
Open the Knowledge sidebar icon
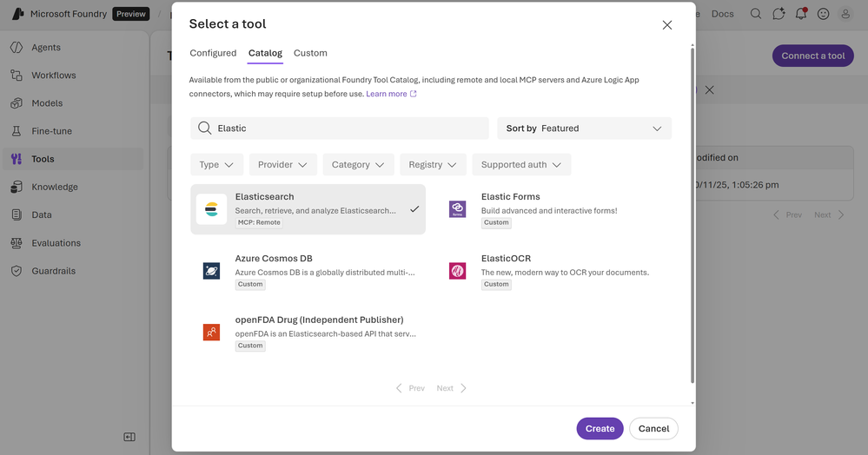click(x=17, y=187)
